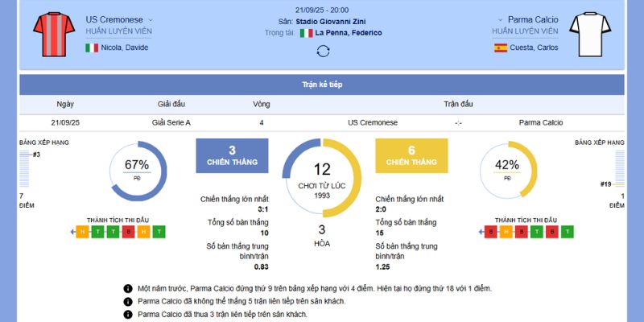Open the dropdown chevron beside Parma Calcio

click(x=499, y=19)
